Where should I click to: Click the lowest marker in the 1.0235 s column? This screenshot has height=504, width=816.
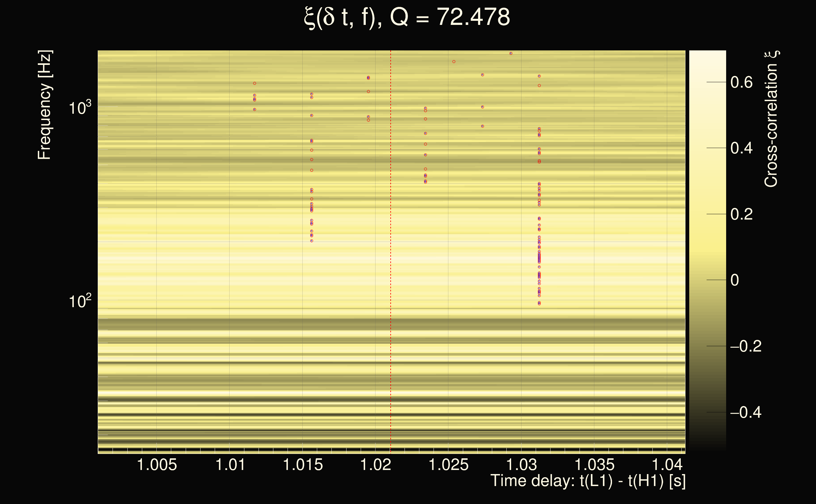(x=425, y=182)
